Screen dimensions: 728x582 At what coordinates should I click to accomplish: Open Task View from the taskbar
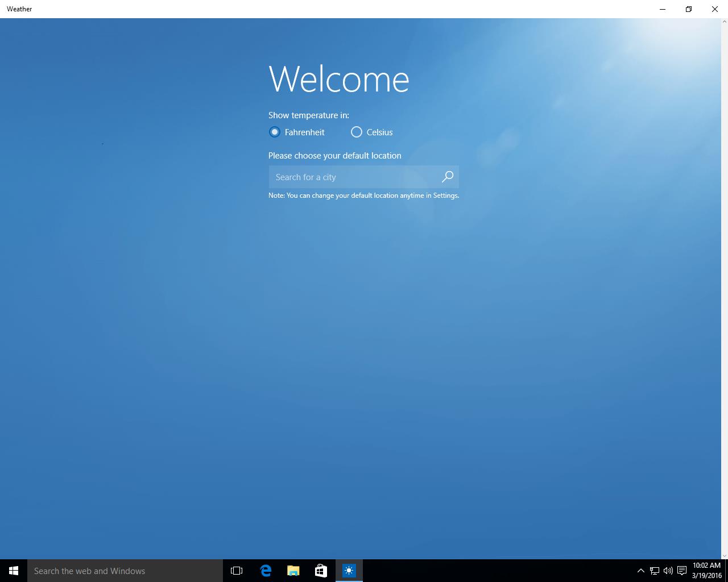[x=237, y=571]
